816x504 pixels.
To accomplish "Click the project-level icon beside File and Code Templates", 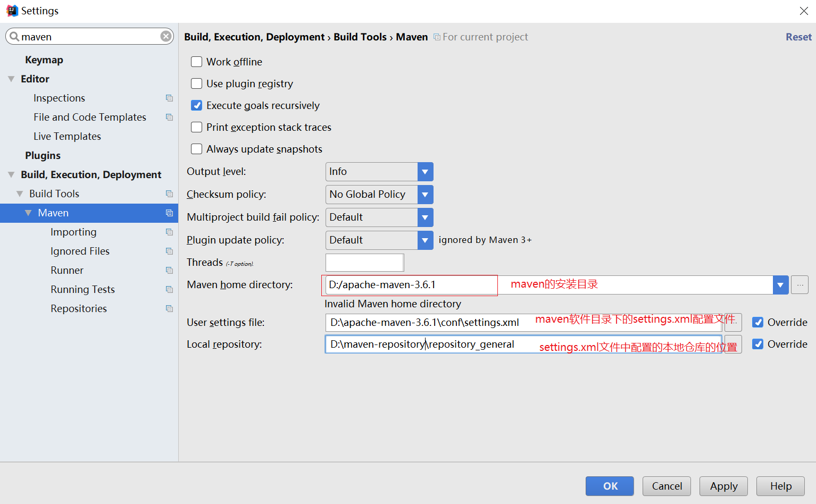I will click(x=169, y=117).
